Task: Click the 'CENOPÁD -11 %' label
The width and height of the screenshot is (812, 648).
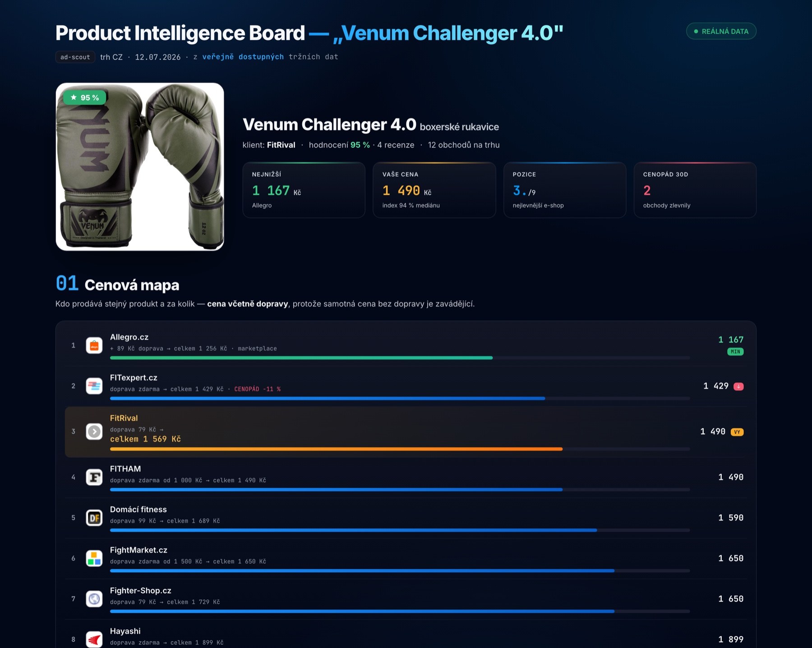Action: tap(258, 389)
